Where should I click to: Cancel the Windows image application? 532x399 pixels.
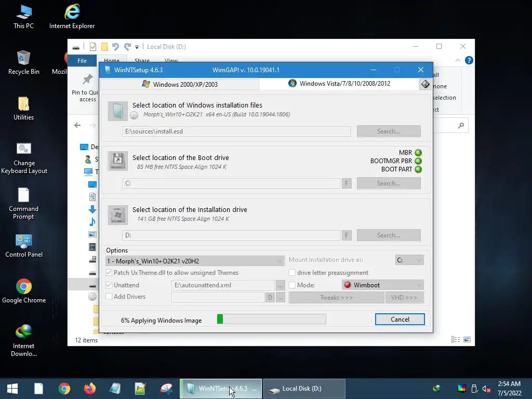(x=400, y=320)
